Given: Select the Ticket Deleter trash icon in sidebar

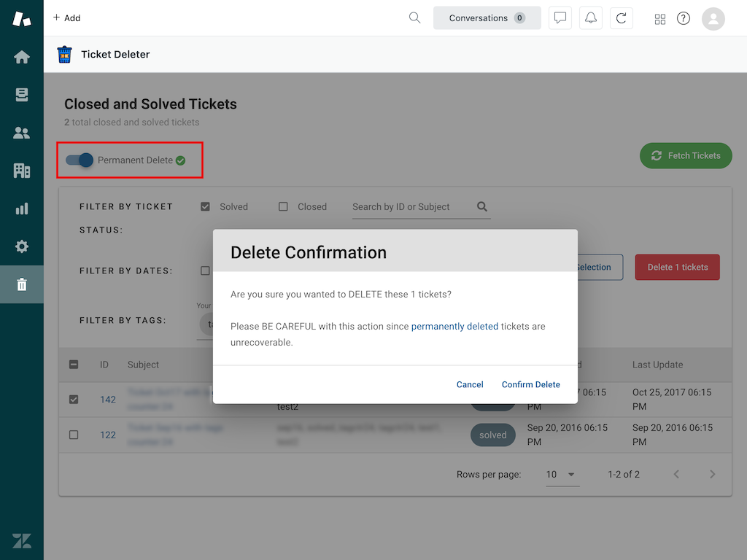Looking at the screenshot, I should [21, 284].
